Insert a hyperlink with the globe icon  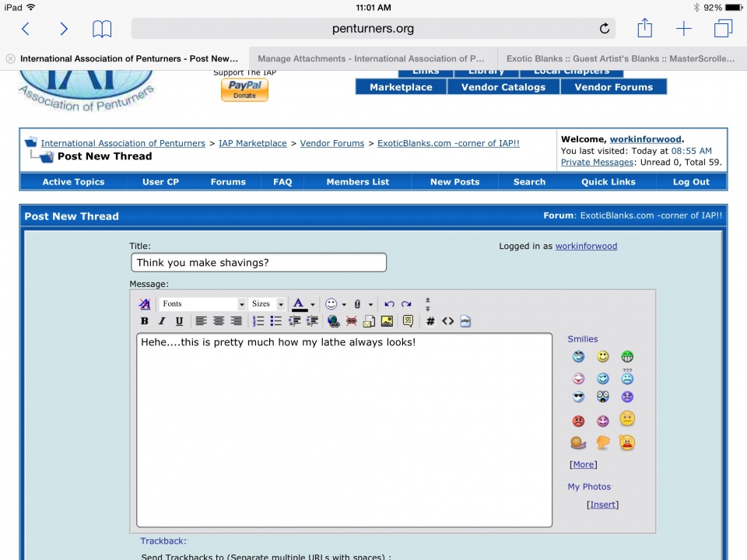point(334,321)
